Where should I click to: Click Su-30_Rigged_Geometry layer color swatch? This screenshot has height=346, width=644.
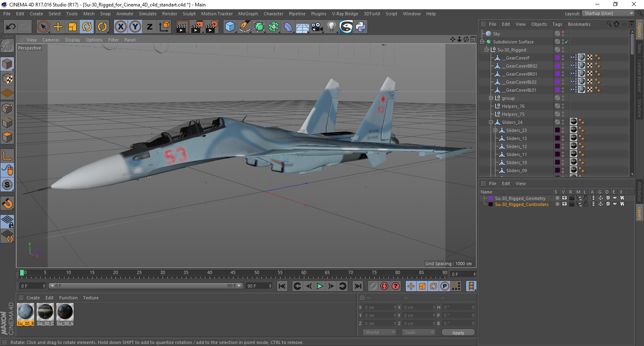click(x=491, y=198)
